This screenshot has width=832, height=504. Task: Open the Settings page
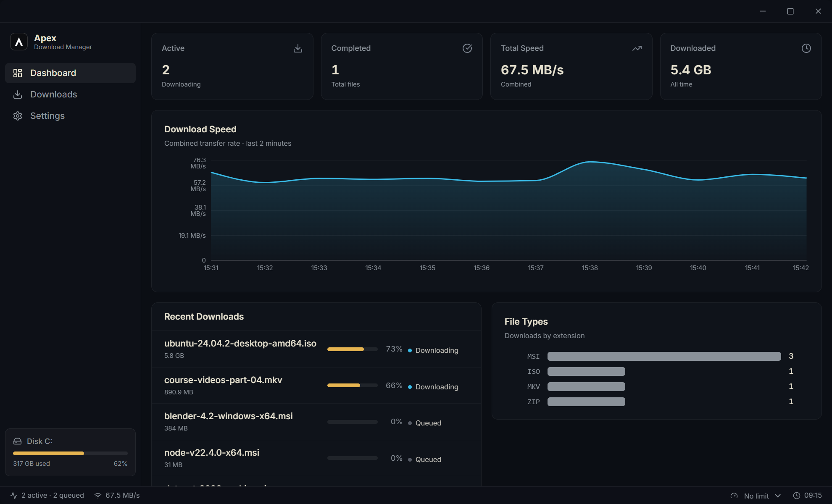(70, 116)
